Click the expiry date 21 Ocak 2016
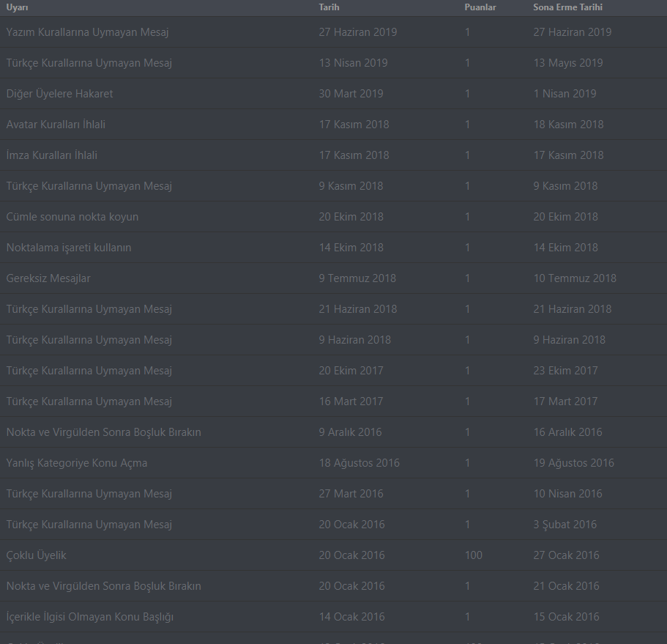667x644 pixels. click(566, 585)
